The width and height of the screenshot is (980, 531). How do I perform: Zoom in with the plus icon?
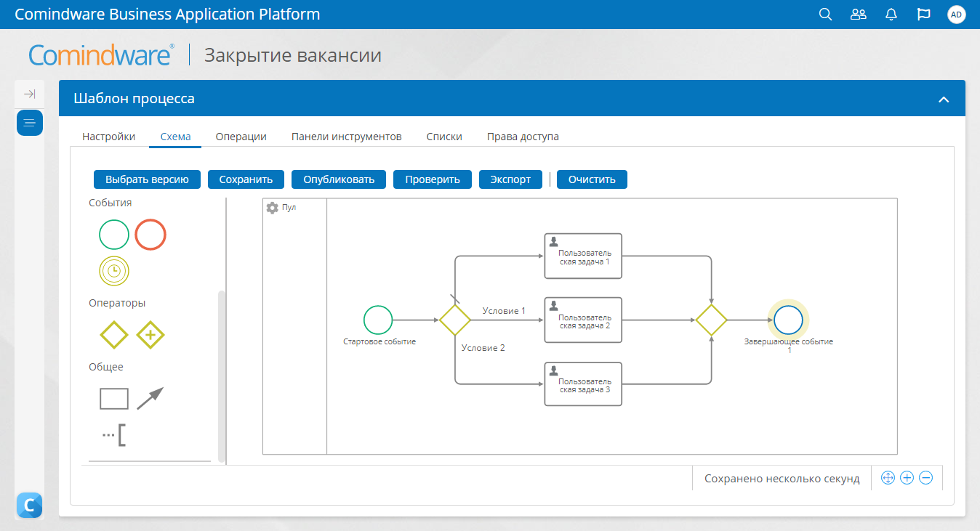[907, 478]
